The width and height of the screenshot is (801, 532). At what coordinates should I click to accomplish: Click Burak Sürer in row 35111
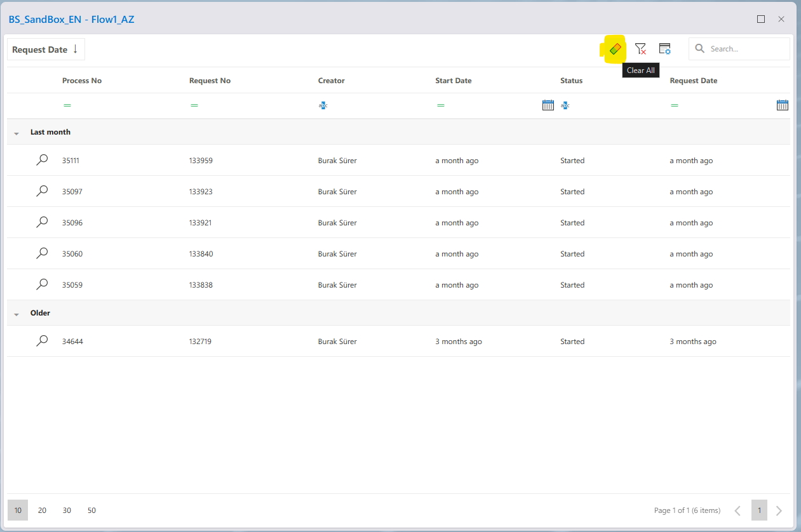click(337, 161)
